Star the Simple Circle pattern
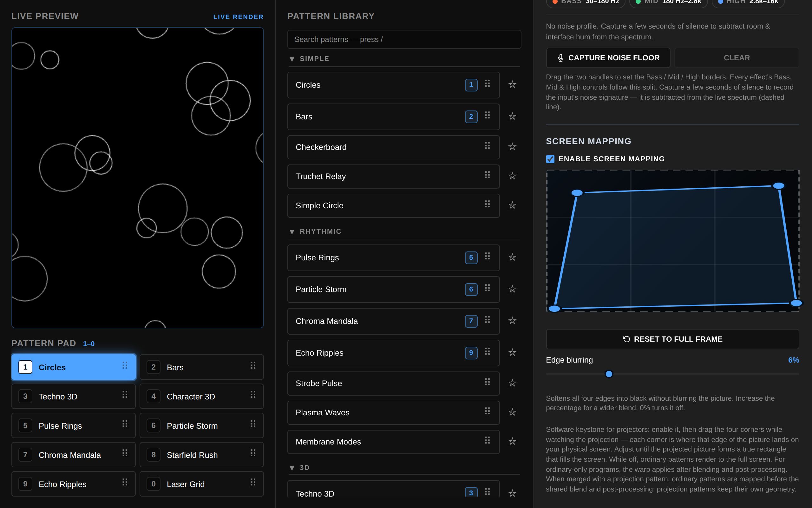Viewport: 812px width, 508px height. (x=512, y=205)
